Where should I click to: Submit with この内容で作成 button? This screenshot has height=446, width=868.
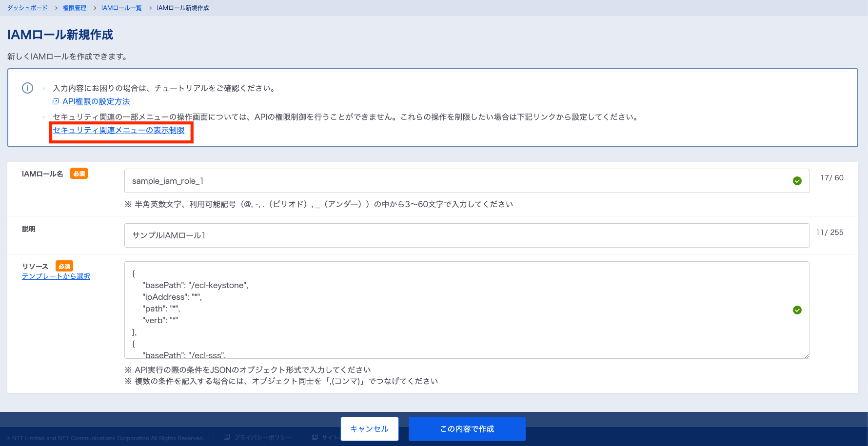point(467,429)
